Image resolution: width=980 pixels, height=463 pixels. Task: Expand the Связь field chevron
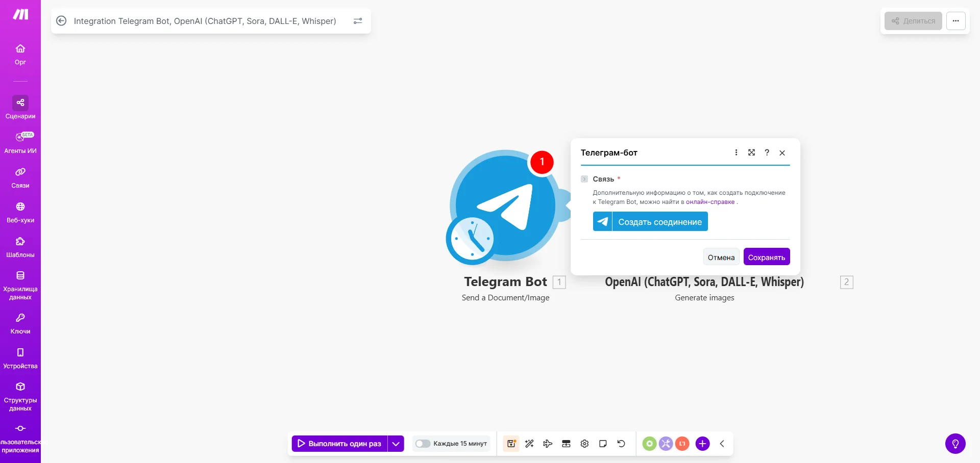click(584, 179)
